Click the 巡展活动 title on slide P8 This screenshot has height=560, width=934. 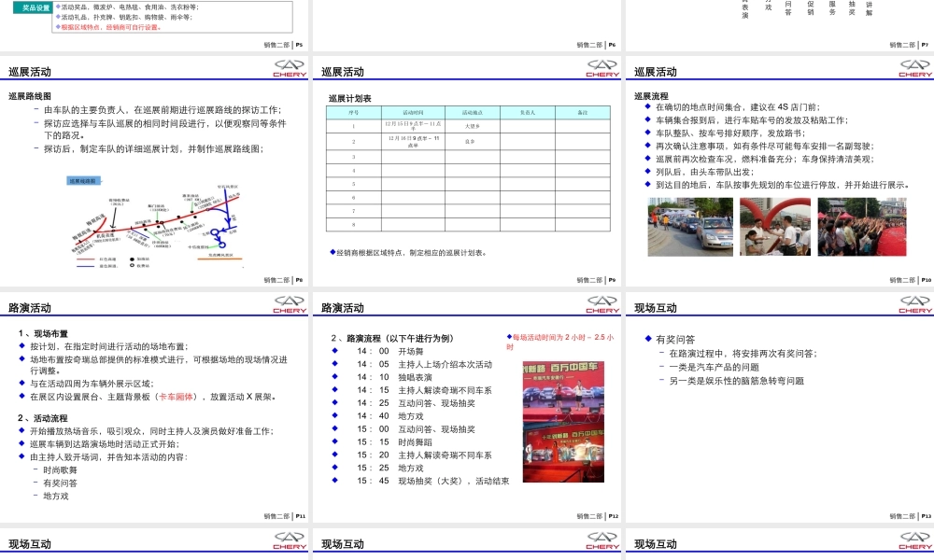click(30, 72)
